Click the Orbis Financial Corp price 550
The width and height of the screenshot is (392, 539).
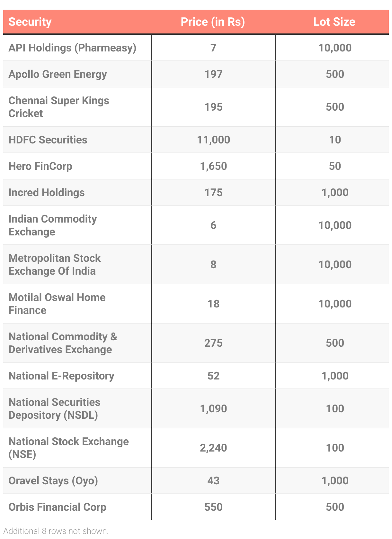pyautogui.click(x=213, y=507)
